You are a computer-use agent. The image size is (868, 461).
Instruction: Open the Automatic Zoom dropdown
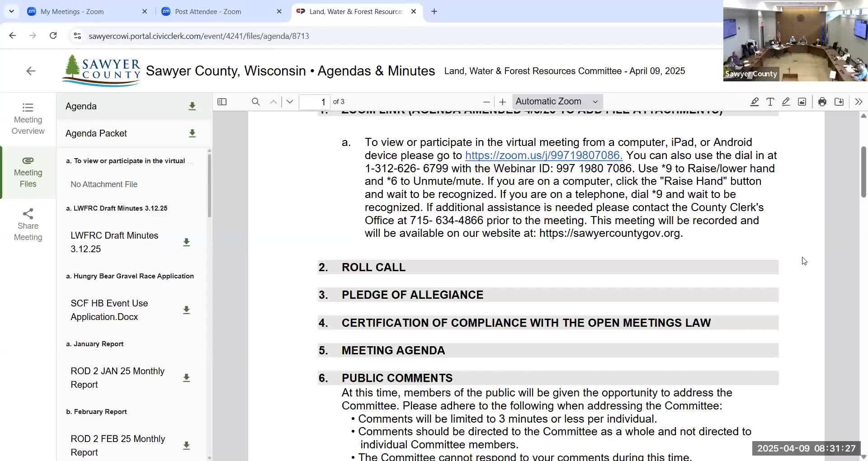557,102
